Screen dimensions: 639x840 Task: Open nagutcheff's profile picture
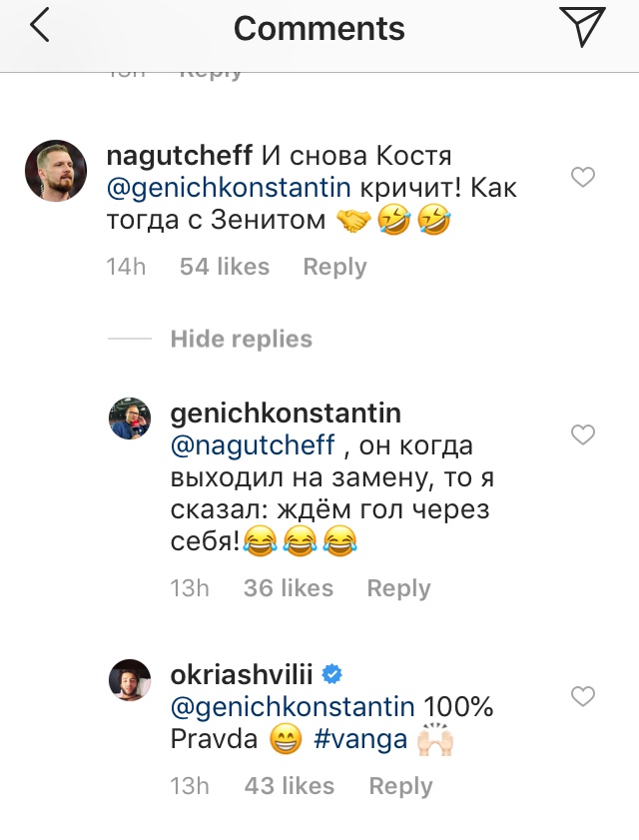pyautogui.click(x=55, y=171)
